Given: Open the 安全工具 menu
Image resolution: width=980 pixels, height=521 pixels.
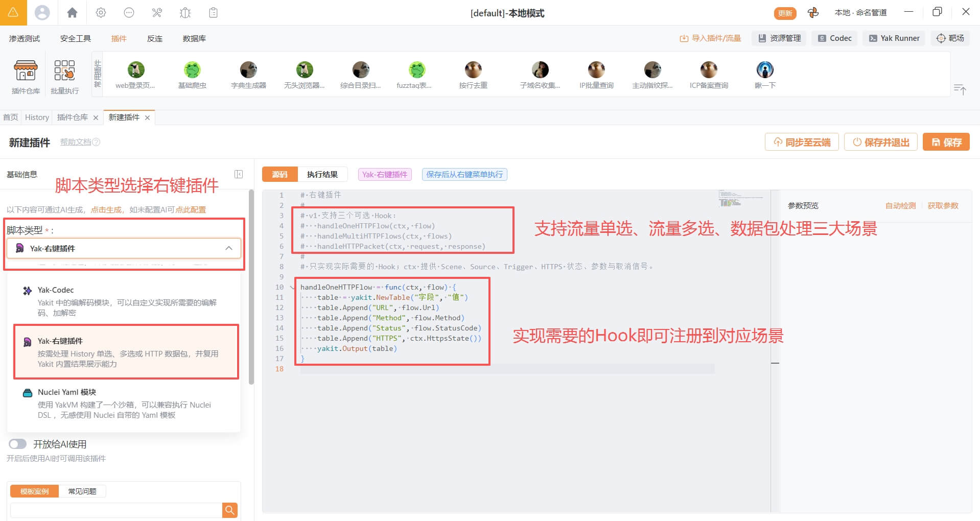Looking at the screenshot, I should (76, 38).
